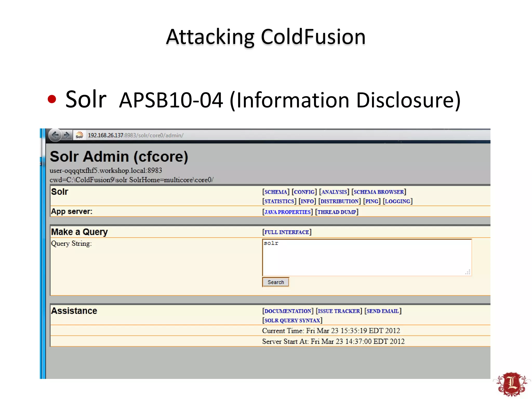Click the 'App server:' label
Screen dimensions: 532x399
(72, 211)
